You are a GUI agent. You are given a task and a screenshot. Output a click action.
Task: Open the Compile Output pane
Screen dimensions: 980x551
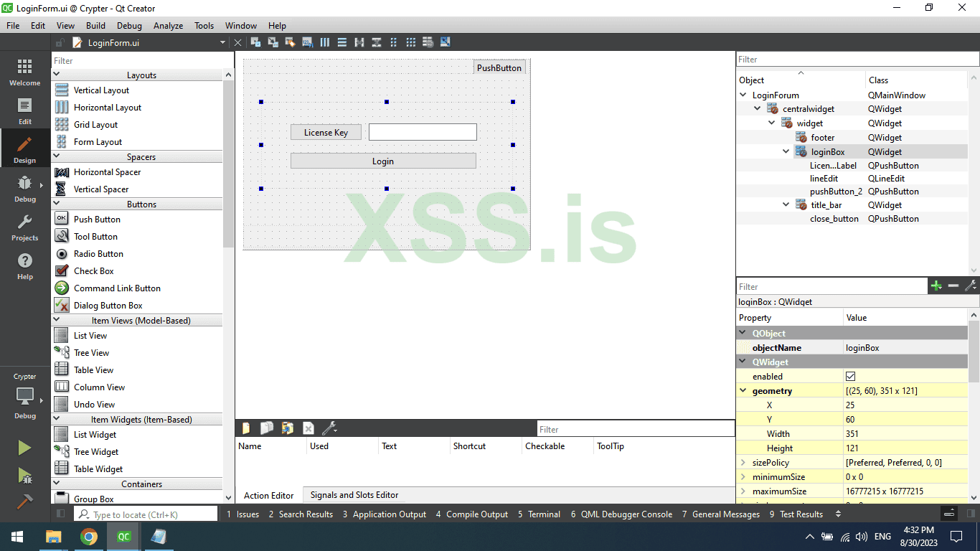coord(472,514)
